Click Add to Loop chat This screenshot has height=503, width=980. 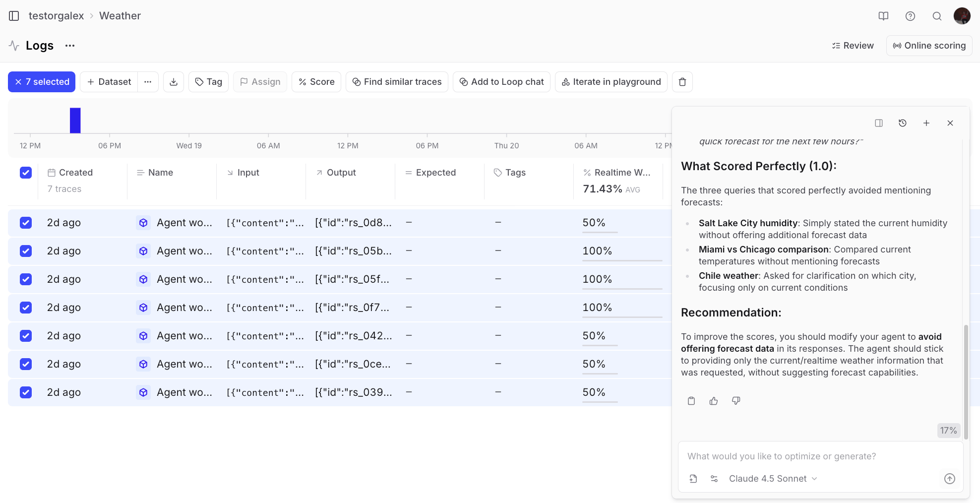pyautogui.click(x=501, y=82)
